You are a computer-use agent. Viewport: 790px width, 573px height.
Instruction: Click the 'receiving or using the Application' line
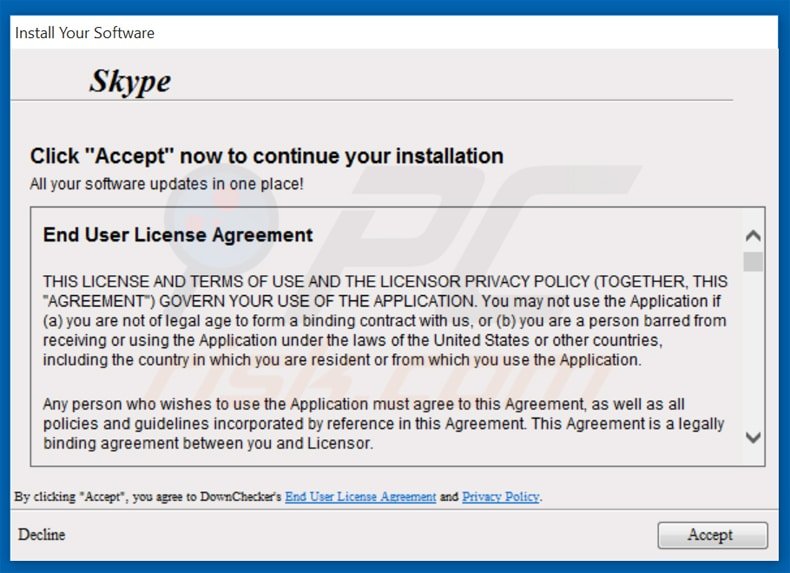pyautogui.click(x=353, y=340)
